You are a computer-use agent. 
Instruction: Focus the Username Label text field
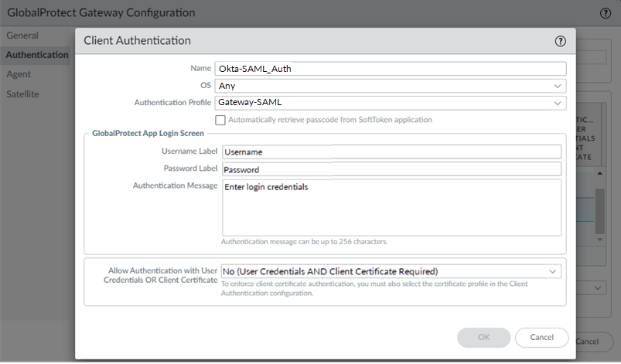(391, 152)
